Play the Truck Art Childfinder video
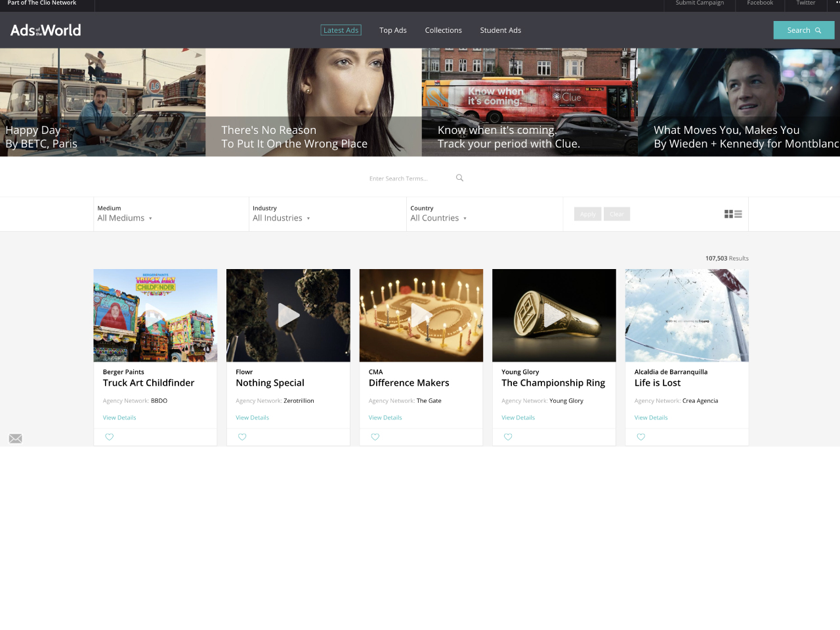 coord(155,316)
